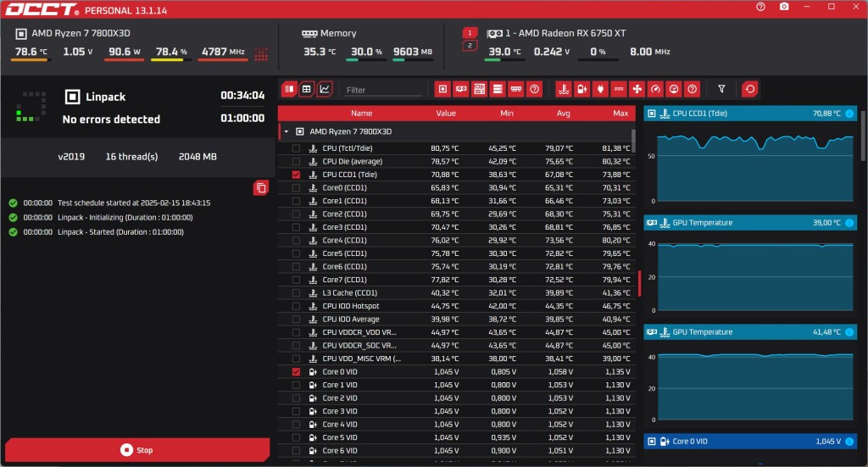
Task: Take a screenshot with camera icon
Action: point(784,7)
